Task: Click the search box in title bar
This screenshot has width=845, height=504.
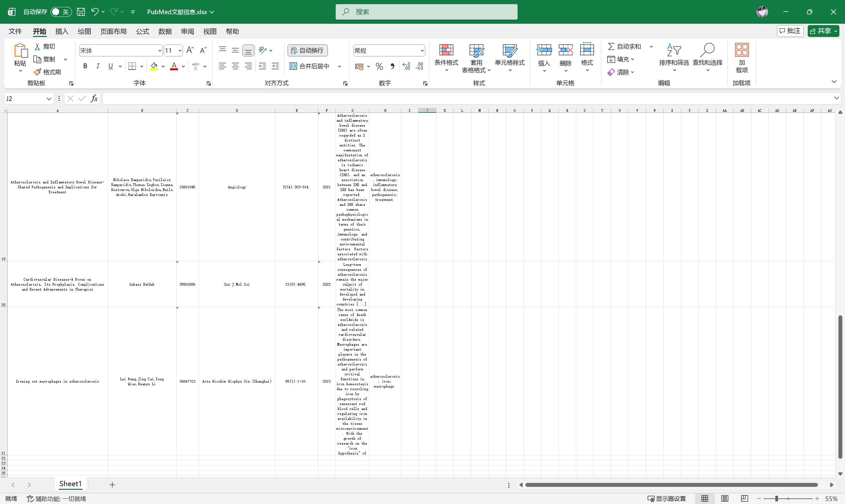Action: [426, 12]
